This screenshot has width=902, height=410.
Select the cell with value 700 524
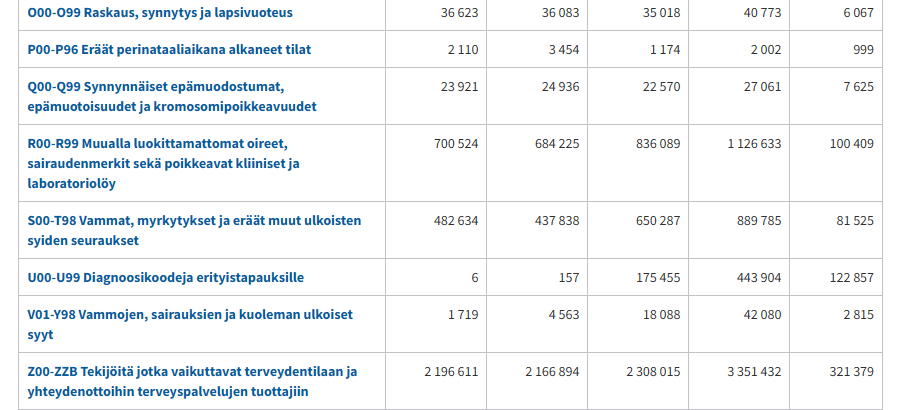(456, 144)
